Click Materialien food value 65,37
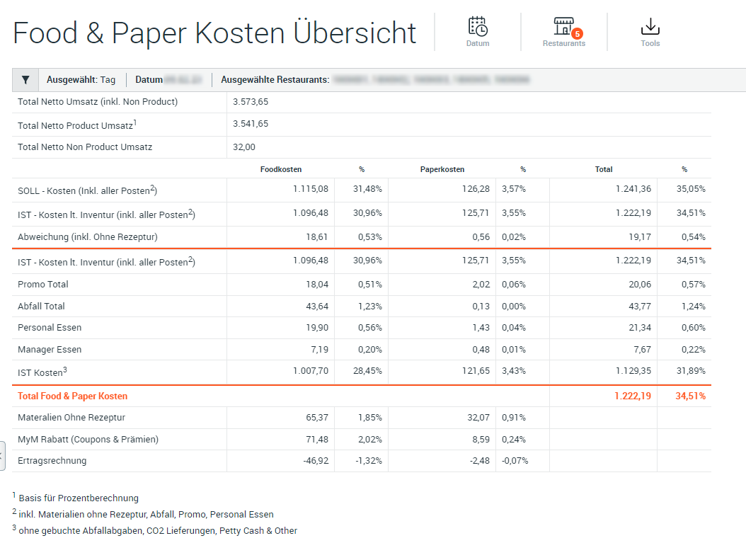 click(x=317, y=418)
